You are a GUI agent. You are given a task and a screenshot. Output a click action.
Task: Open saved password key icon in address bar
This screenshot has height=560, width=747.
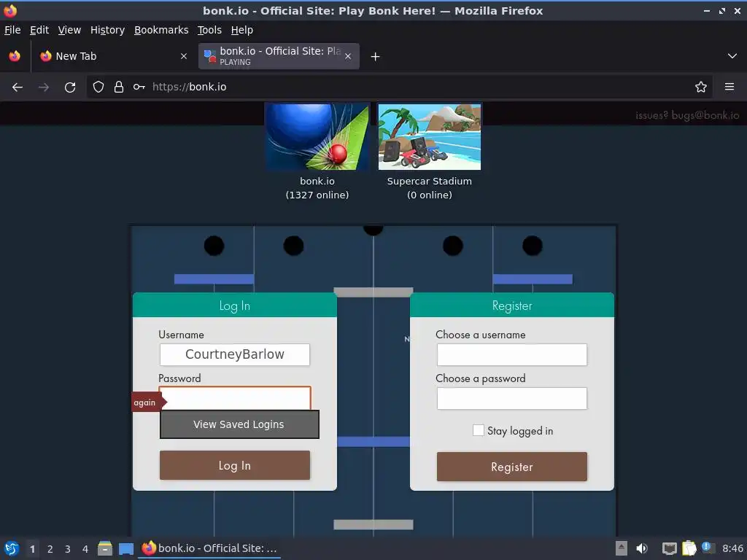pyautogui.click(x=139, y=87)
